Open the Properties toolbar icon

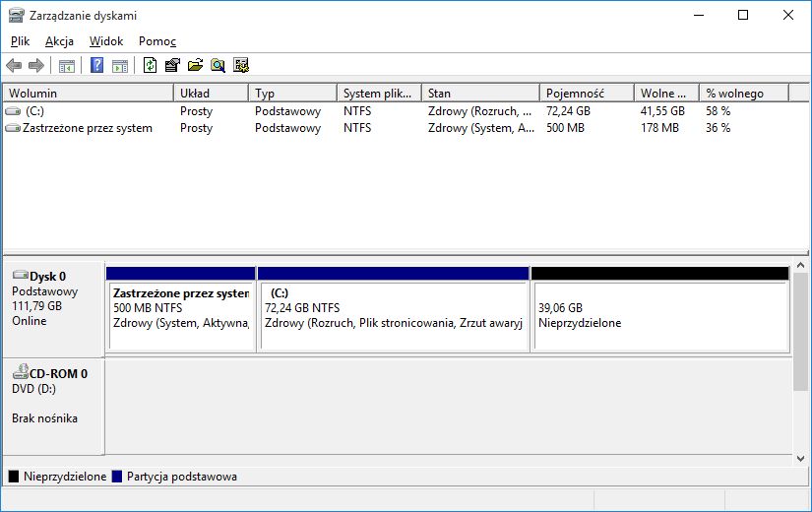coord(172,65)
